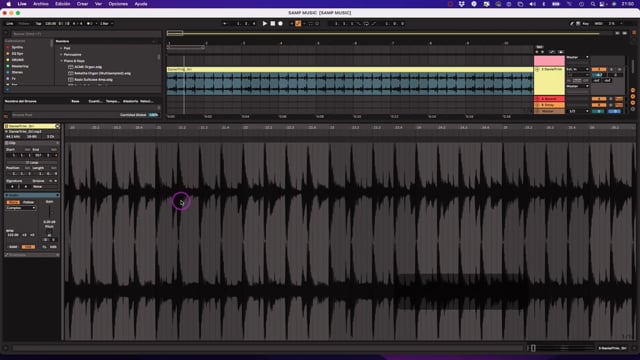The image size is (640, 360).
Task: Select the Master track header
Action: click(x=549, y=111)
